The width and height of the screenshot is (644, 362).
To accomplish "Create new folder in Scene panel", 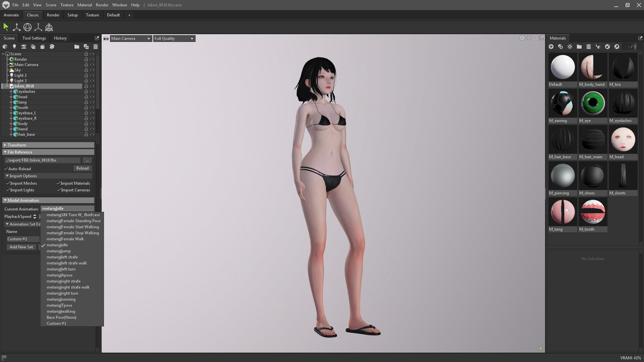I will 77,47.
